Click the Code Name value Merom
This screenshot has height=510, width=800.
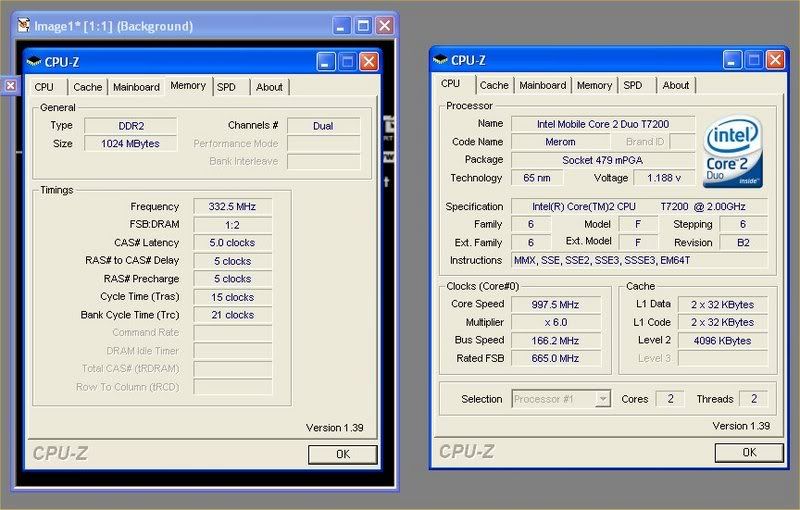(x=560, y=142)
